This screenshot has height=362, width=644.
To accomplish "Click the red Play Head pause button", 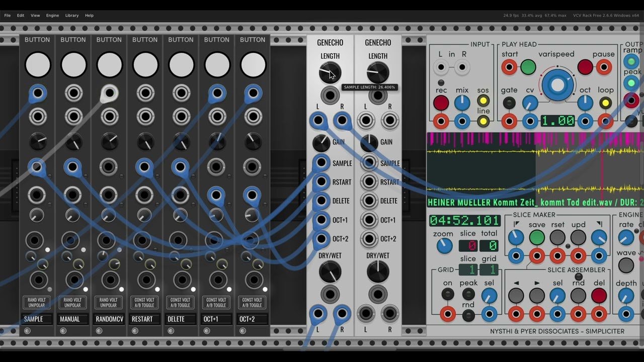I will 585,67.
